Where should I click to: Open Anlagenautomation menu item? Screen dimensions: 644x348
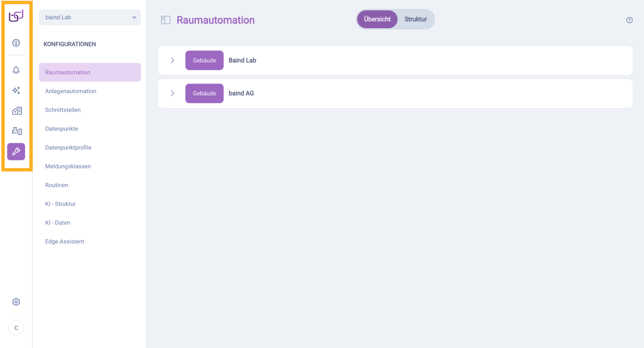pos(71,91)
